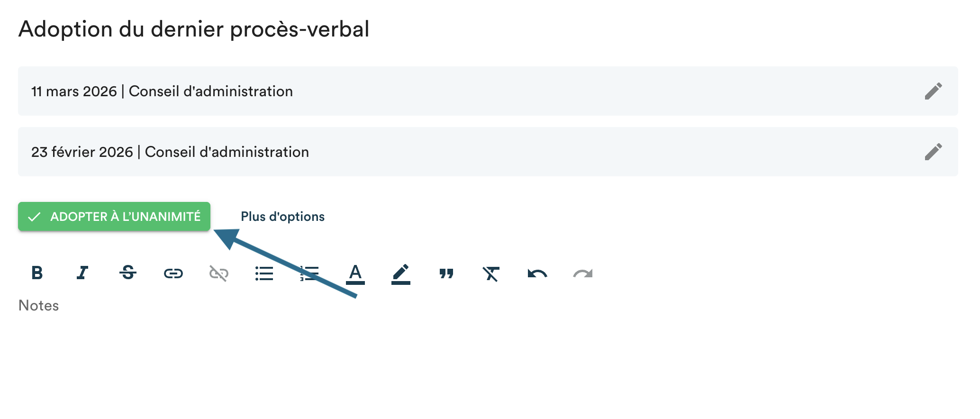
Task: Remove link with unlink icon
Action: (219, 273)
